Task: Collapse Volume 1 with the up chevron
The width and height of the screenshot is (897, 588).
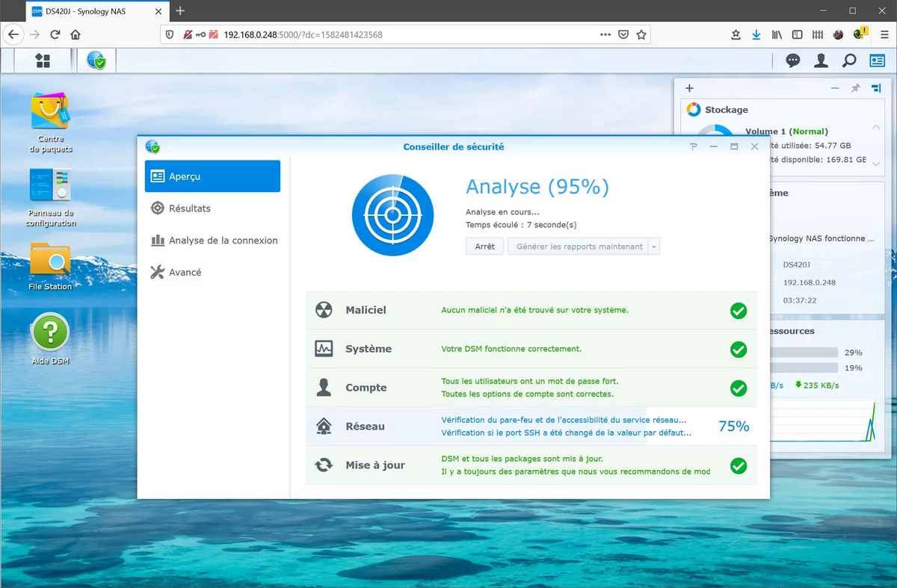Action: [x=877, y=127]
